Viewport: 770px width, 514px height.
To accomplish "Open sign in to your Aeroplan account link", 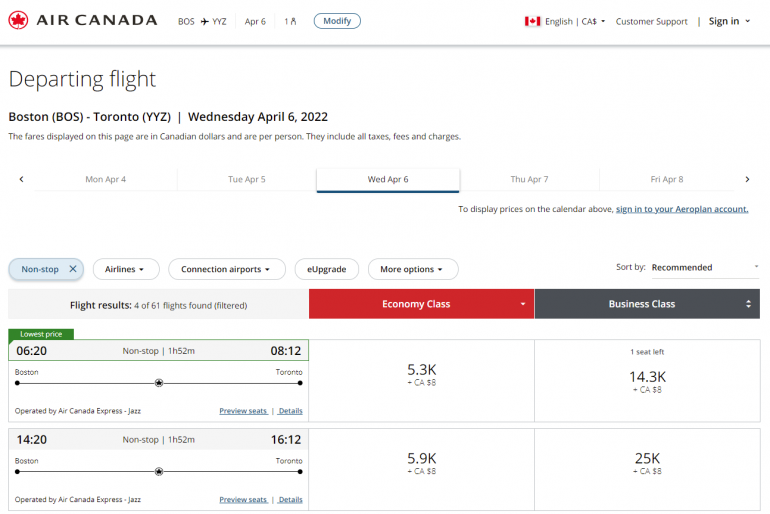I will pos(681,209).
